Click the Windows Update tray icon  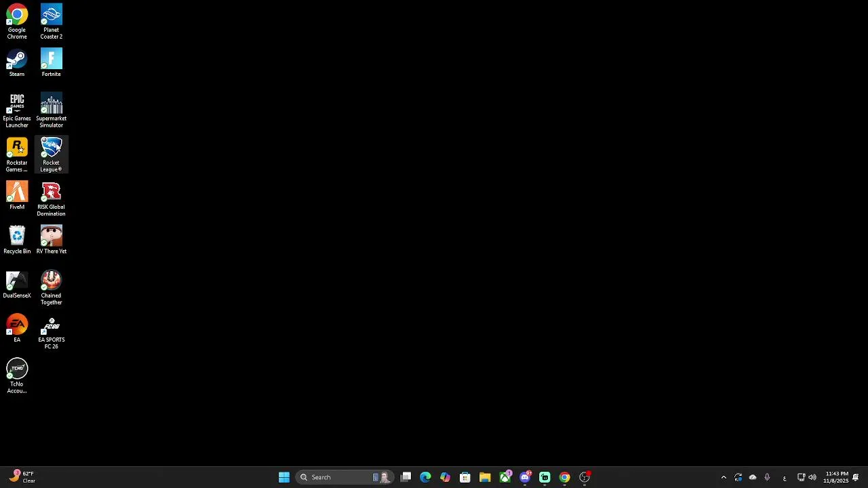click(738, 477)
